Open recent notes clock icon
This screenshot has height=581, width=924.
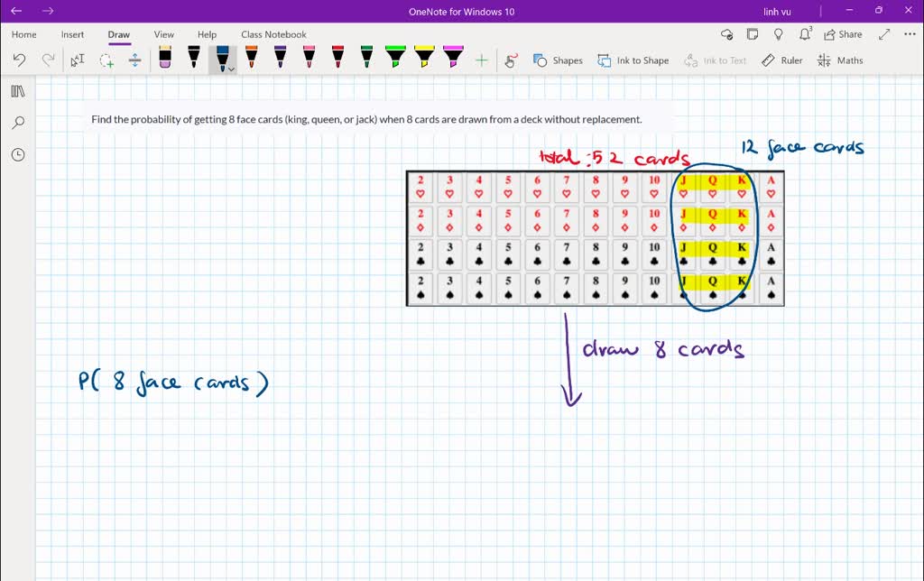pos(18,154)
